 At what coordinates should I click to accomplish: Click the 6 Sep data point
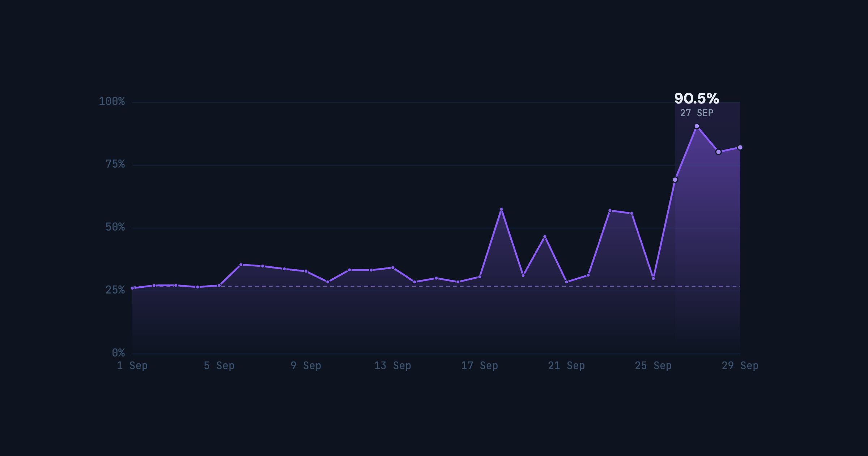pos(241,265)
